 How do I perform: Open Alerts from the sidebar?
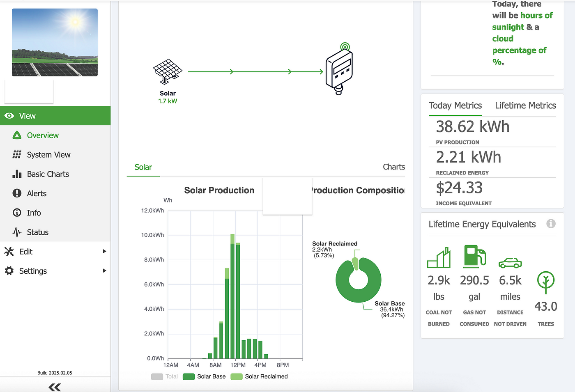[37, 193]
